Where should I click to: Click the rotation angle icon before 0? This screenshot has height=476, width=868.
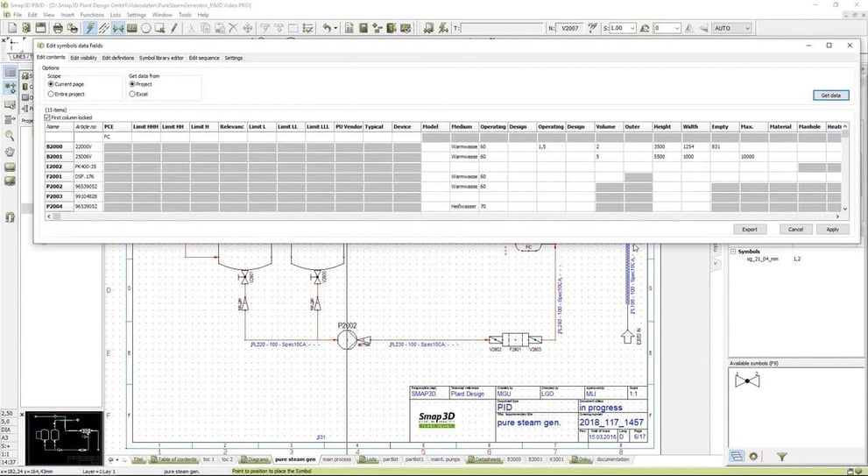click(x=645, y=28)
